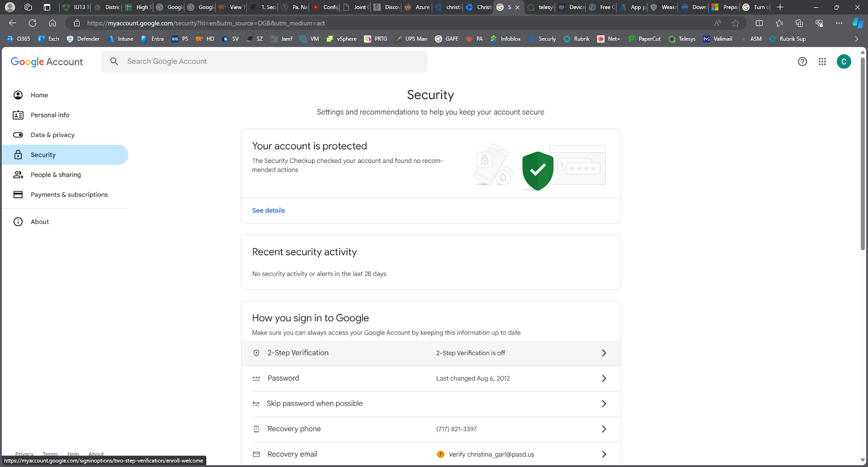The width and height of the screenshot is (868, 467).
Task: Click the magnifier search icon
Action: (x=114, y=61)
